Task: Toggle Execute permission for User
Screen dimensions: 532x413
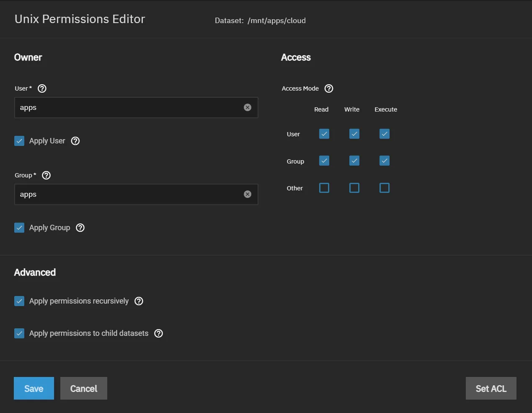Action: [385, 134]
